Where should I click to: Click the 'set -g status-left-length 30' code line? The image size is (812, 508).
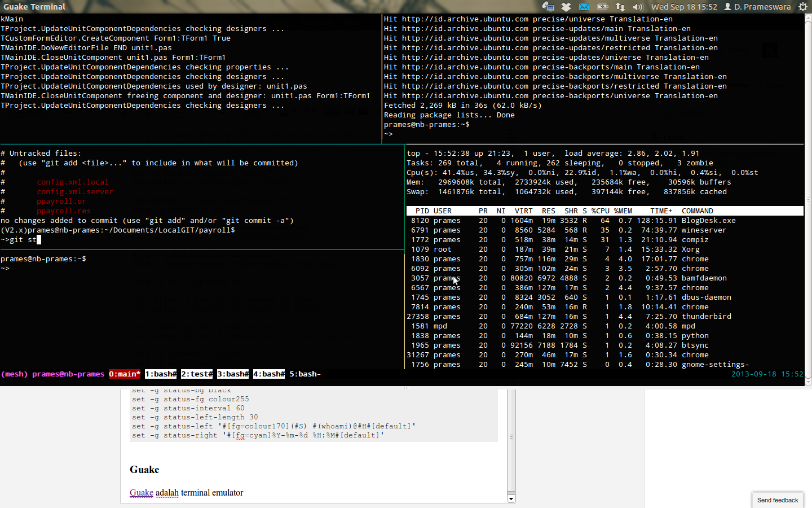point(195,417)
